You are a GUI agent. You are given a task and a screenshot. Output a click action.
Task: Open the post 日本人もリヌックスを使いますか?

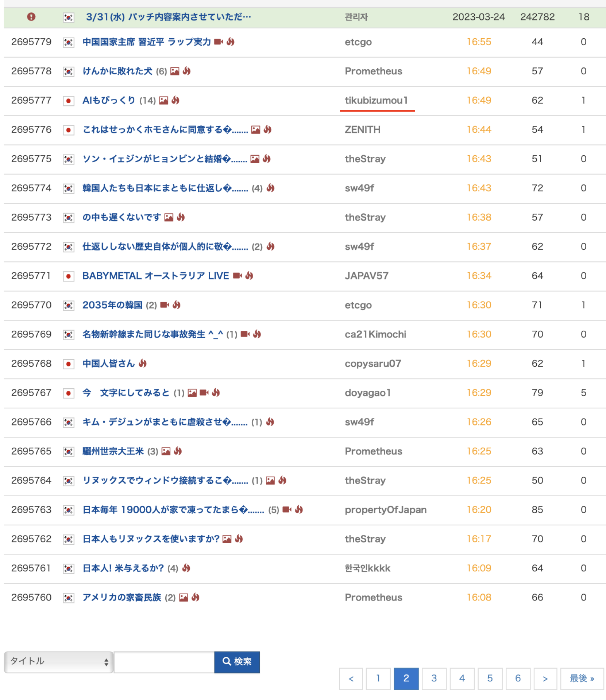point(151,539)
